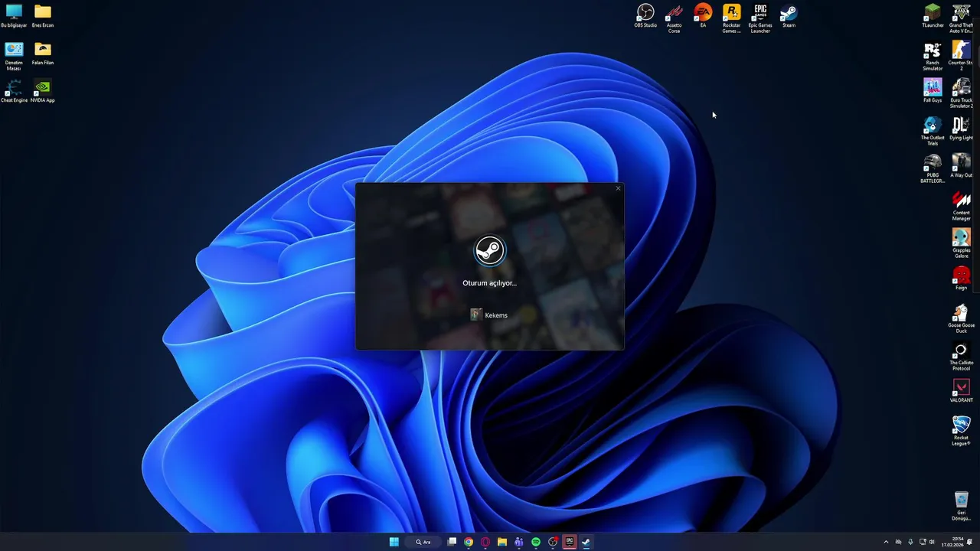The height and width of the screenshot is (551, 980).
Task: Select the Bu bilgisayar desktop icon
Action: click(x=14, y=16)
